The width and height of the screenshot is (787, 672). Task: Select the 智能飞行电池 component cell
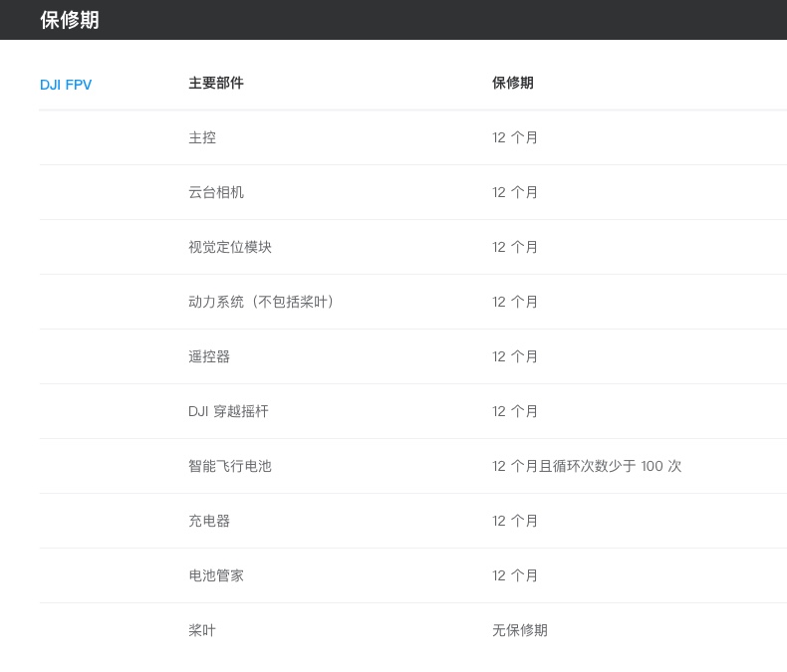click(x=230, y=466)
